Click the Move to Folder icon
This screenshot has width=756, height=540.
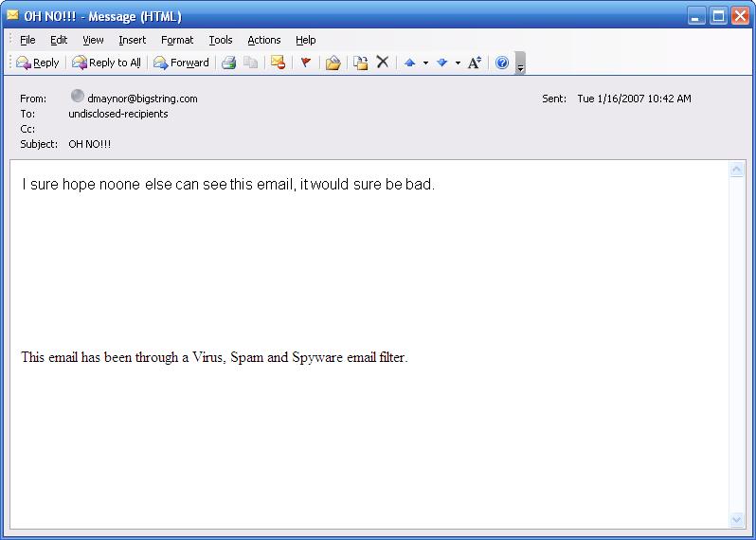click(333, 63)
